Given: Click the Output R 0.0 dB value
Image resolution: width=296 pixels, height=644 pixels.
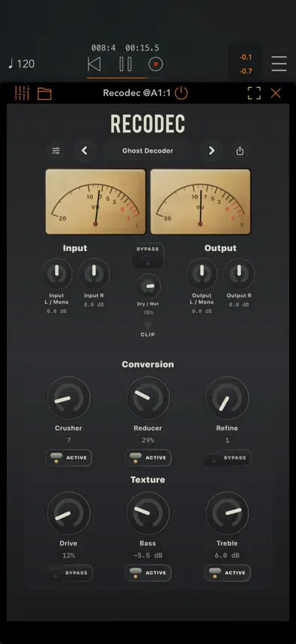Looking at the screenshot, I should [x=239, y=305].
